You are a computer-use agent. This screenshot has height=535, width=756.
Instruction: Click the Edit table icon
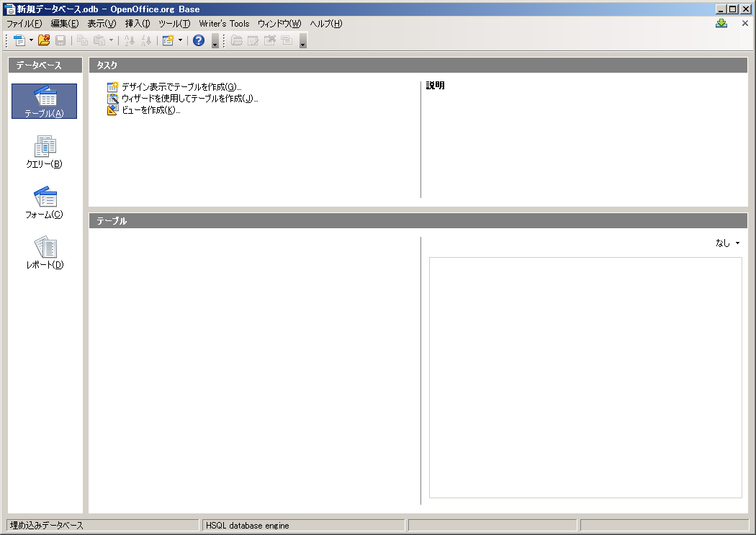pyautogui.click(x=253, y=40)
